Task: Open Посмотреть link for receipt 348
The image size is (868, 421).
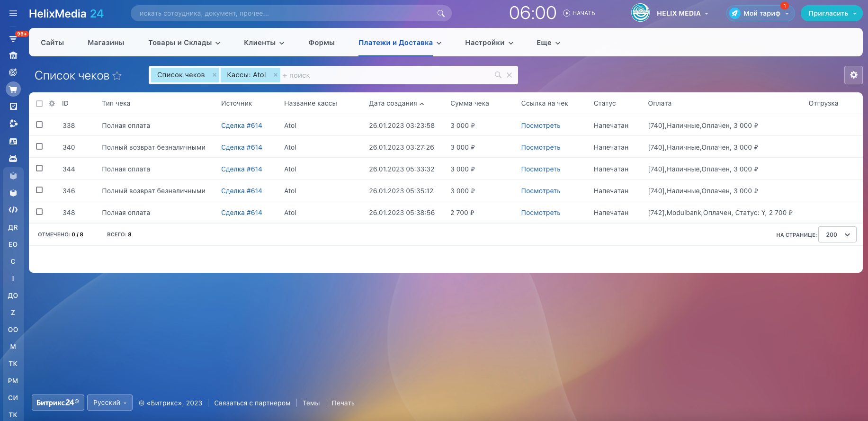Action: point(540,213)
